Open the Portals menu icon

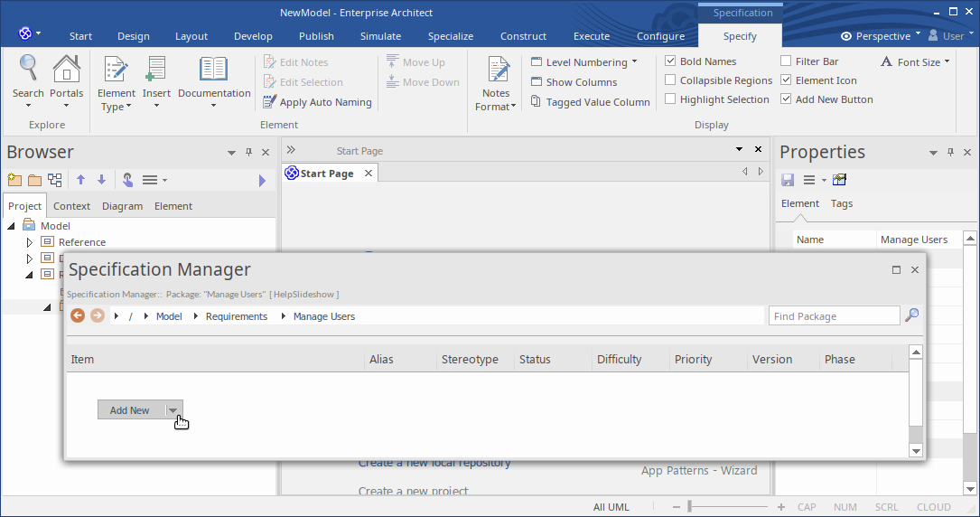[66, 69]
